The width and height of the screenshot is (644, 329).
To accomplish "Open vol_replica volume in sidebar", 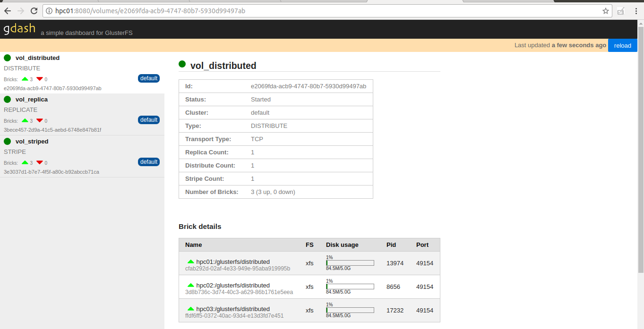I will tap(32, 99).
